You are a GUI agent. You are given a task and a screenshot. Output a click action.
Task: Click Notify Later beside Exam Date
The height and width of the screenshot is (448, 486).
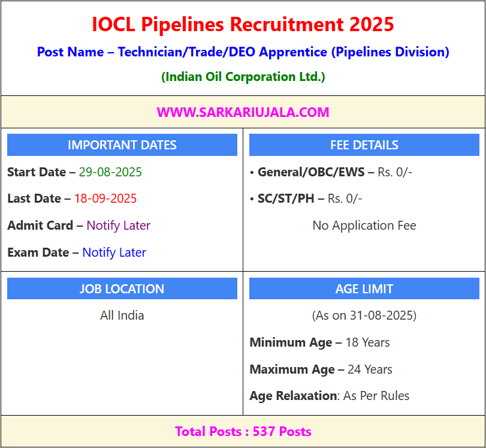click(114, 252)
